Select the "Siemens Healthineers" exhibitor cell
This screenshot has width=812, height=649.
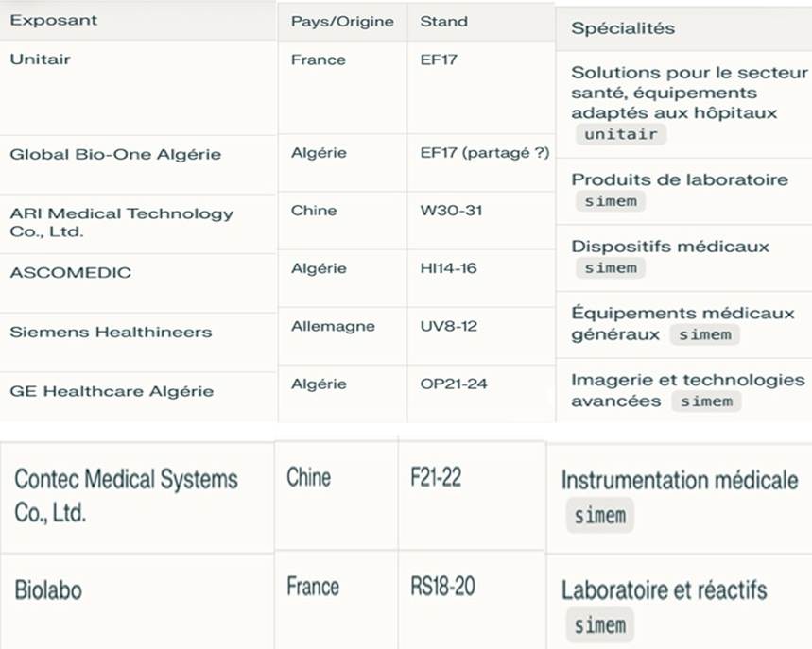111,333
